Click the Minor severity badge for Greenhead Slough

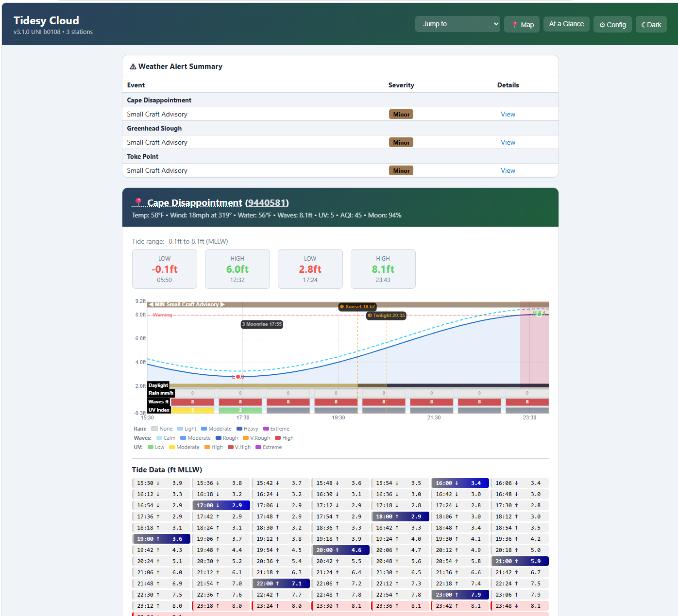(401, 142)
